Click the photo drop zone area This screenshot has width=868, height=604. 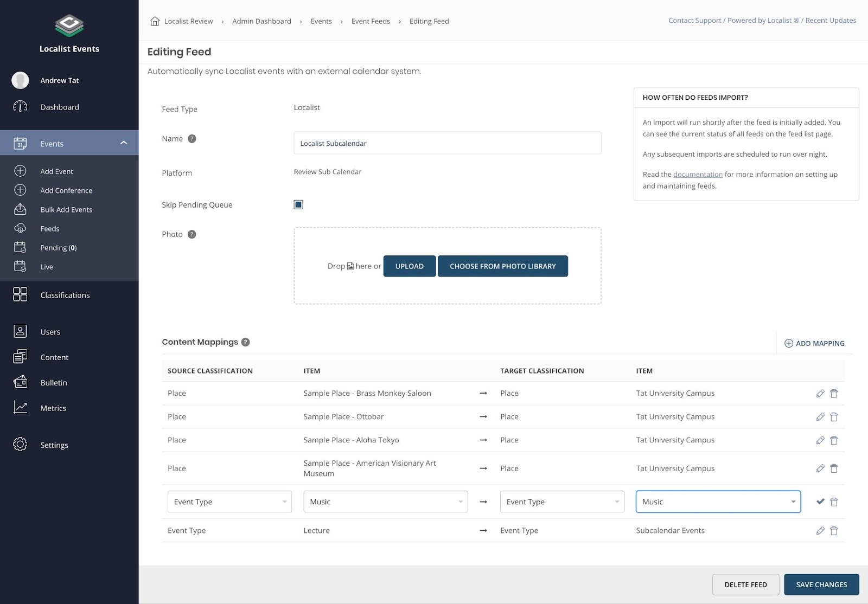tap(448, 266)
